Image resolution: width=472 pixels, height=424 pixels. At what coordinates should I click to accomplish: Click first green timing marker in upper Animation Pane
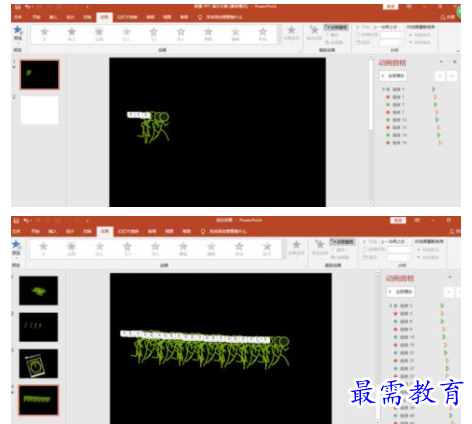434,89
